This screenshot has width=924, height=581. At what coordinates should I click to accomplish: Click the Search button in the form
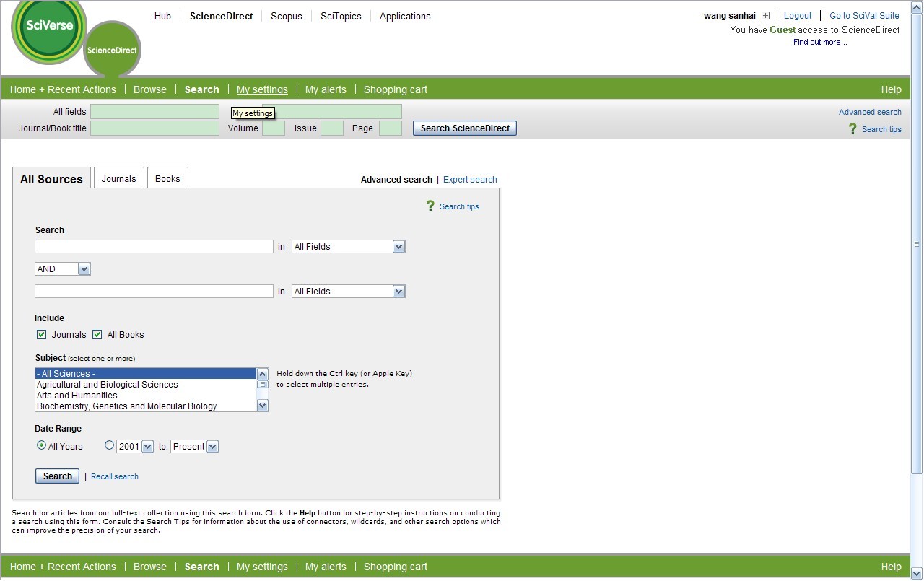coord(58,476)
